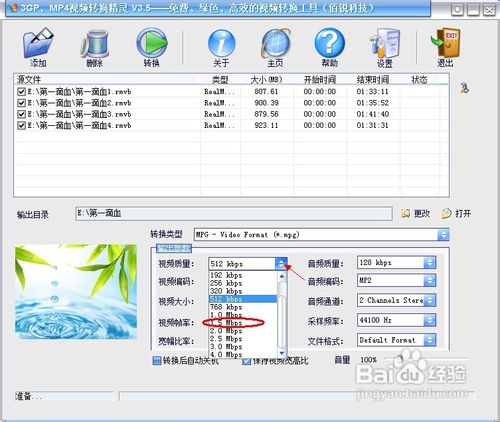Screen dimensions: 500x422
Task: Click the quality list scroll-up arrow
Action: pyautogui.click(x=282, y=276)
